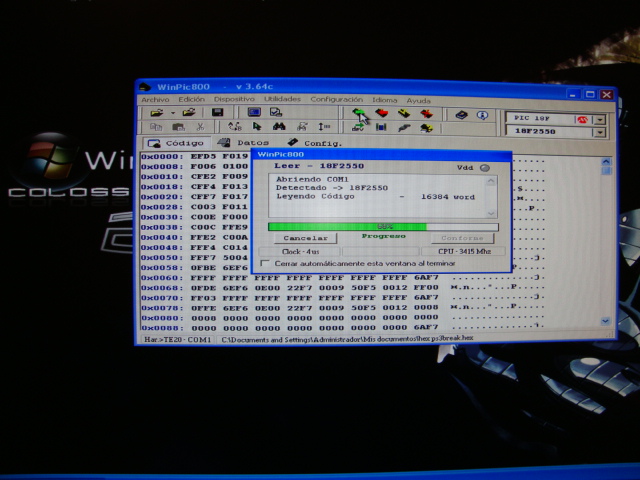Save the buffer with the floppy disk icon
The width and height of the screenshot is (640, 480).
click(x=217, y=112)
